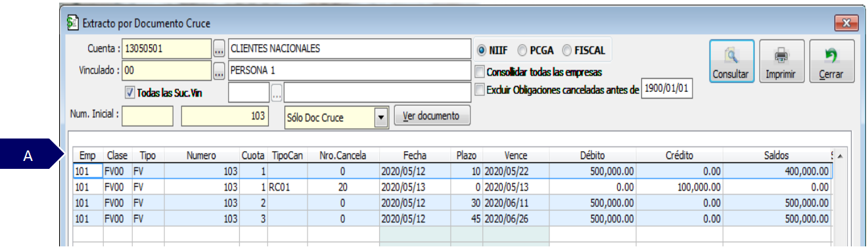The height and width of the screenshot is (249, 868).
Task: Click the Plazo cell showing 30
Action: tap(467, 202)
